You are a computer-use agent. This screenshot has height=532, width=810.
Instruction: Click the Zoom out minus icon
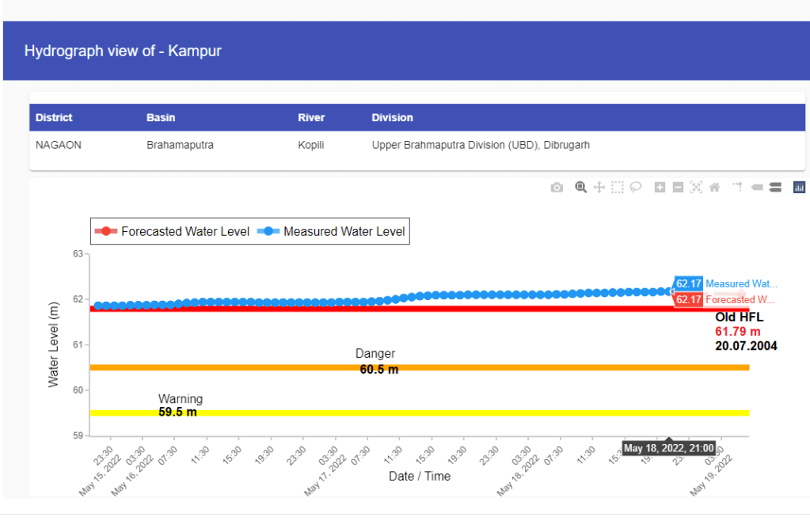[678, 188]
